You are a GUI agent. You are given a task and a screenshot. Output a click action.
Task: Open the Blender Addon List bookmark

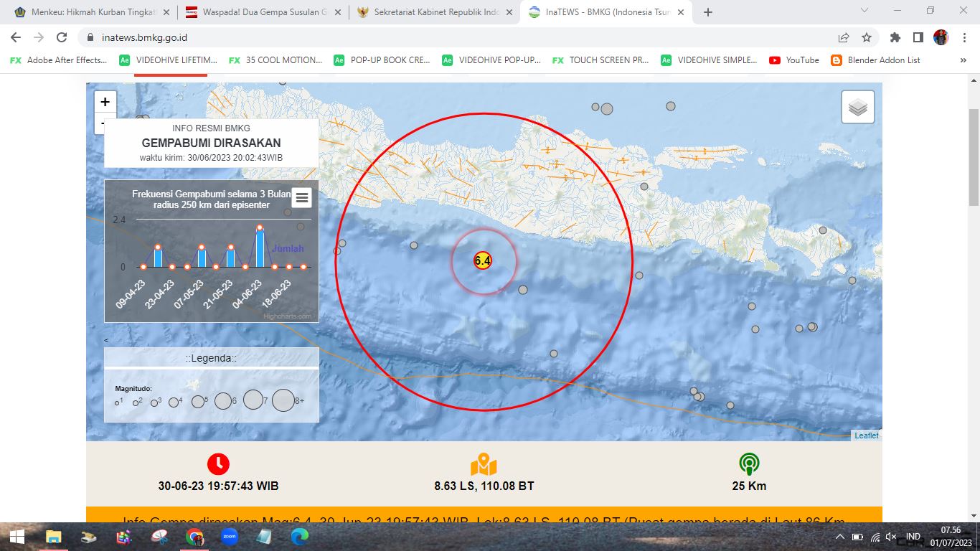click(x=876, y=60)
